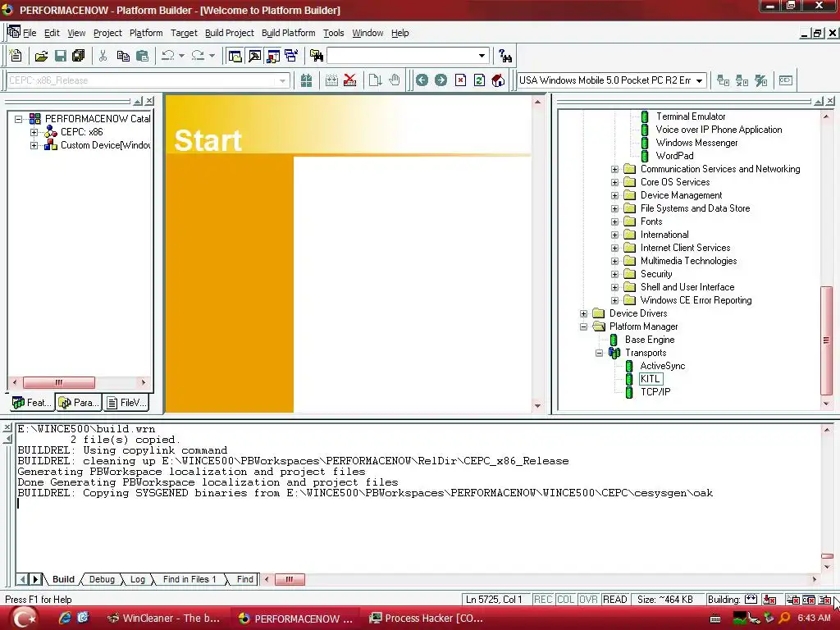This screenshot has width=840, height=630.
Task: Click the Undo arrow icon
Action: 167,56
